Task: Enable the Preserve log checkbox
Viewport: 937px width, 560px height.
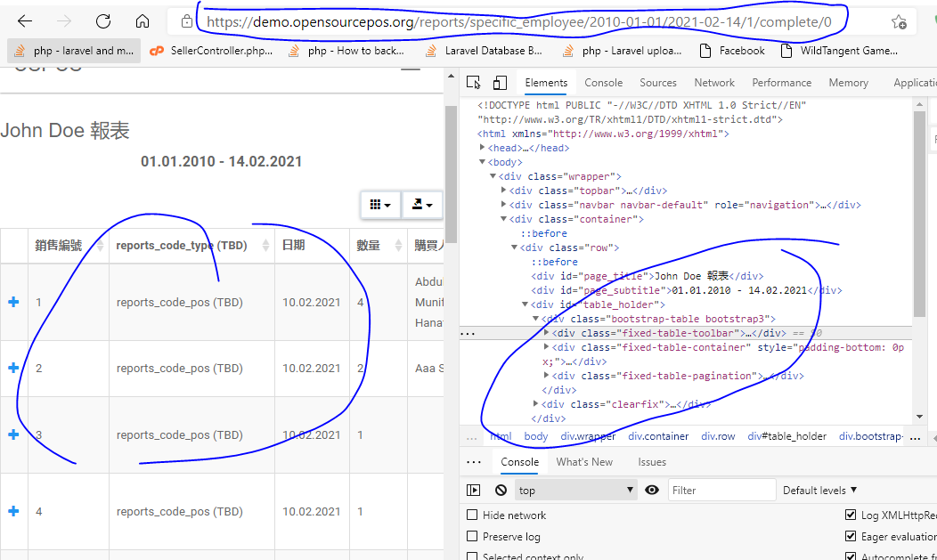Action: click(x=472, y=536)
